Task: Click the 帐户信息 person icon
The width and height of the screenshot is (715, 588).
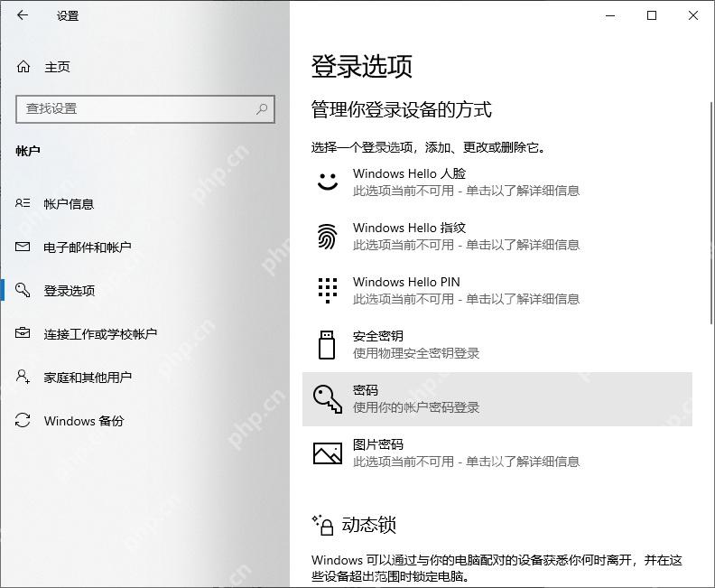Action: pyautogui.click(x=23, y=203)
